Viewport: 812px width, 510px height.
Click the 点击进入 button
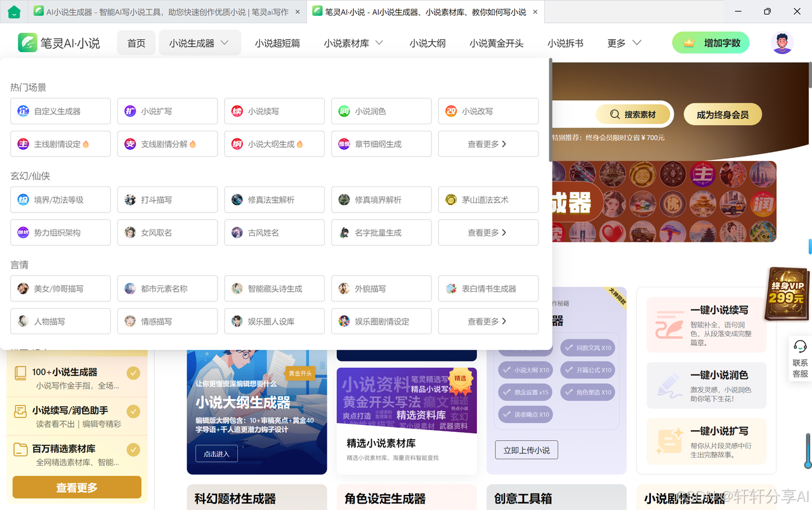tap(216, 454)
